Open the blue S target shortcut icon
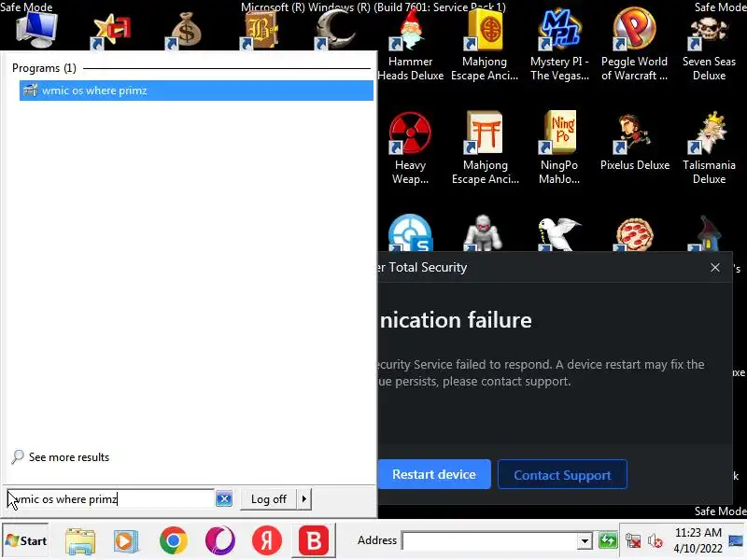This screenshot has width=747, height=560. click(410, 232)
